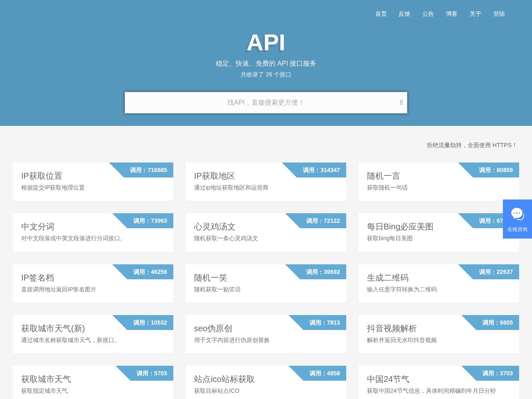Click the chat bubble icon on 在线咨询 widget

[517, 213]
